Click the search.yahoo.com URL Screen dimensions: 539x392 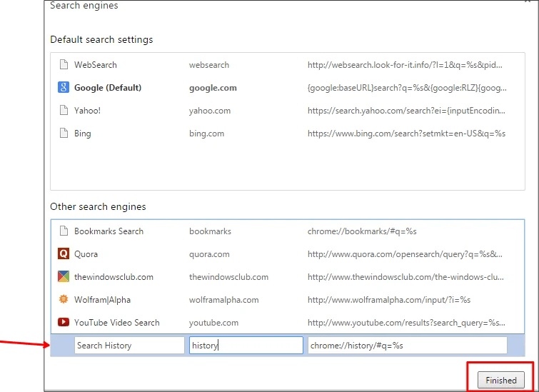(406, 111)
